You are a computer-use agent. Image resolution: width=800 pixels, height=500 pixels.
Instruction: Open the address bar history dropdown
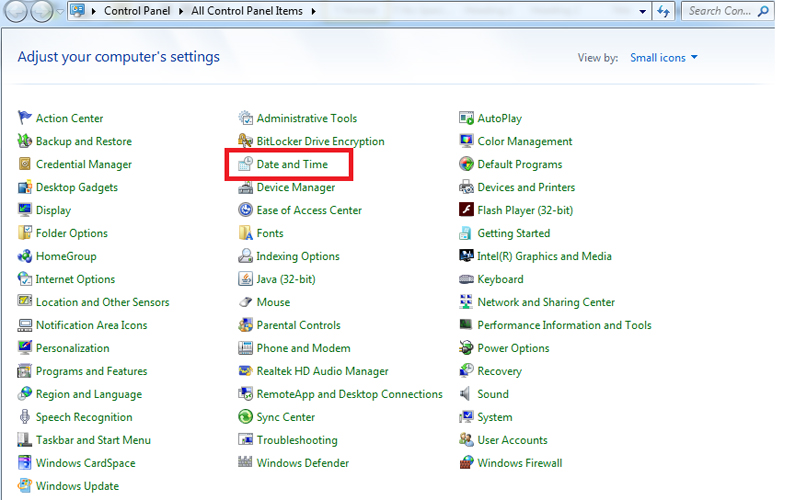(x=641, y=11)
